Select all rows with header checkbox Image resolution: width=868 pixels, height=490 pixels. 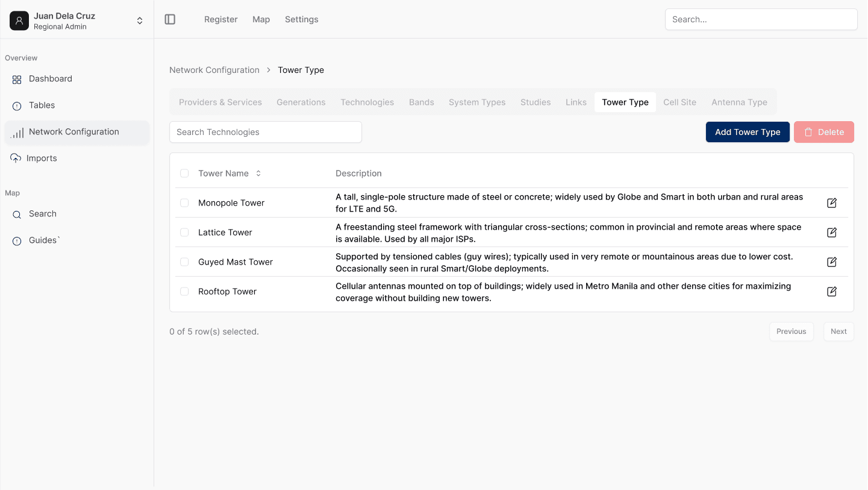click(x=184, y=174)
